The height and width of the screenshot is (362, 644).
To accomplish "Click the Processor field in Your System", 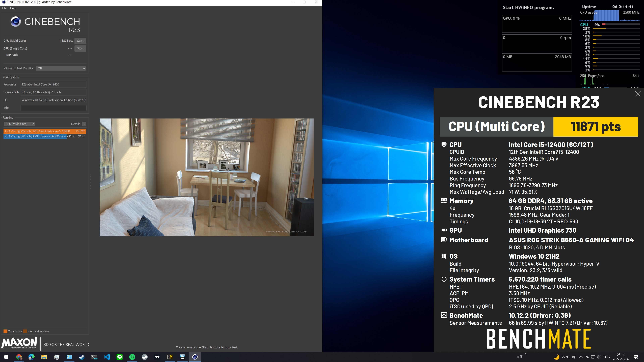I will 53,84.
